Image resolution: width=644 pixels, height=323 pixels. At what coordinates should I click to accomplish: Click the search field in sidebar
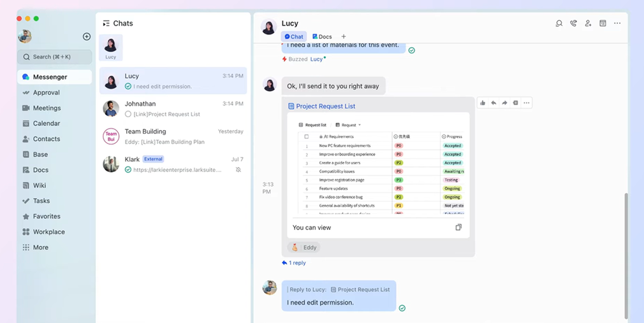(x=54, y=57)
